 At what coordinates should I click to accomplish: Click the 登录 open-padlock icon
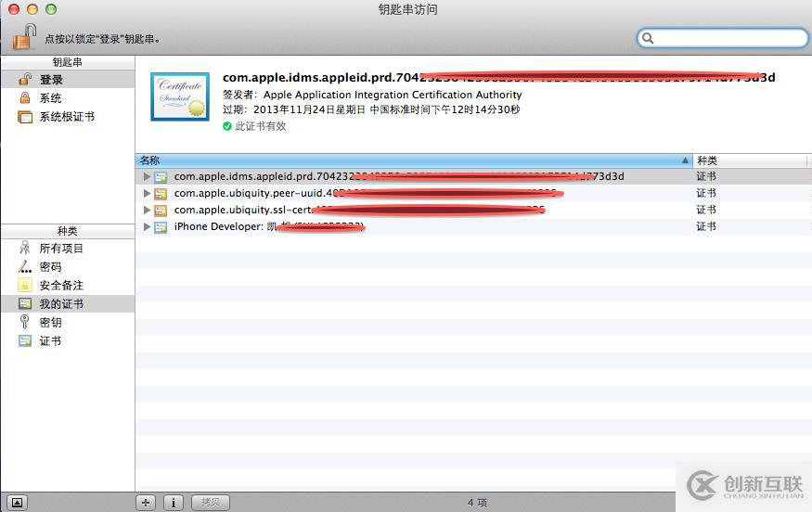pyautogui.click(x=25, y=79)
